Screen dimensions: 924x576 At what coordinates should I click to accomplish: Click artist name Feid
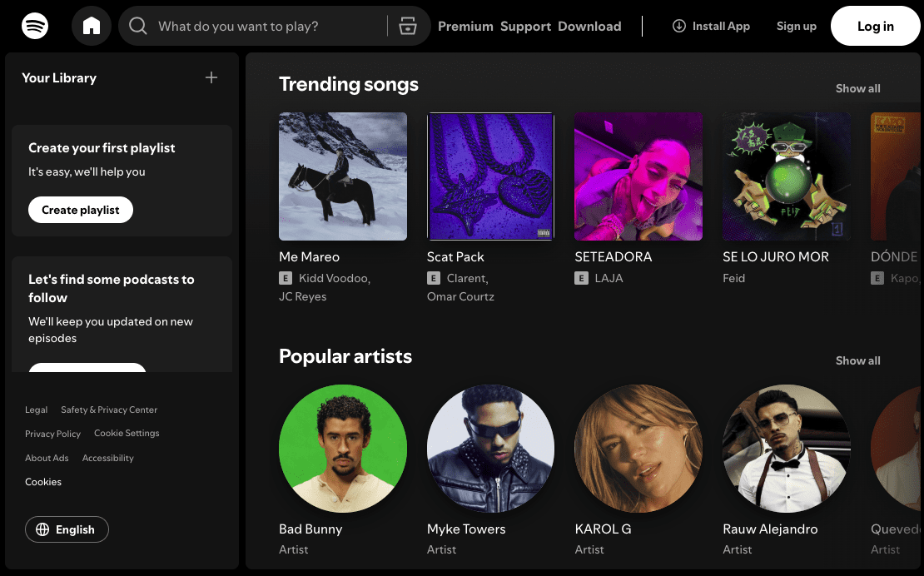(x=734, y=278)
